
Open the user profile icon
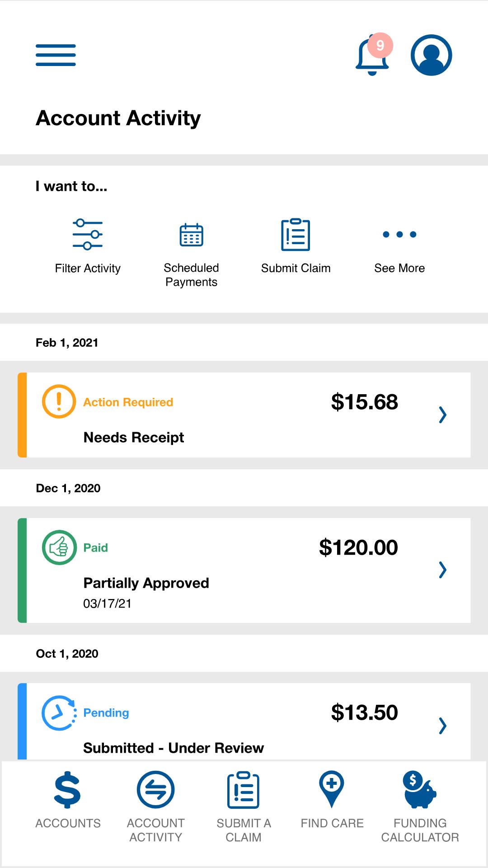pos(431,55)
